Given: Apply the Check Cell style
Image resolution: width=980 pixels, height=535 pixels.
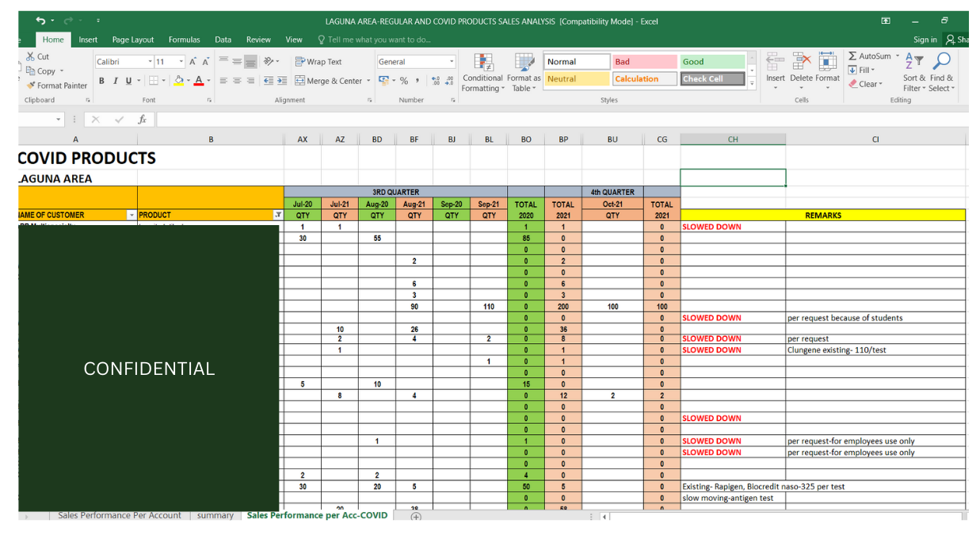Looking at the screenshot, I should [x=711, y=79].
